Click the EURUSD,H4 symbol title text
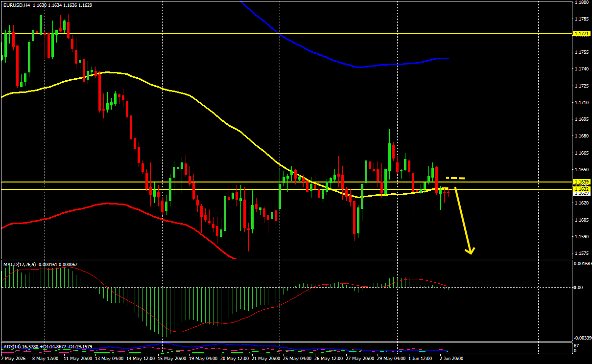 click(17, 5)
